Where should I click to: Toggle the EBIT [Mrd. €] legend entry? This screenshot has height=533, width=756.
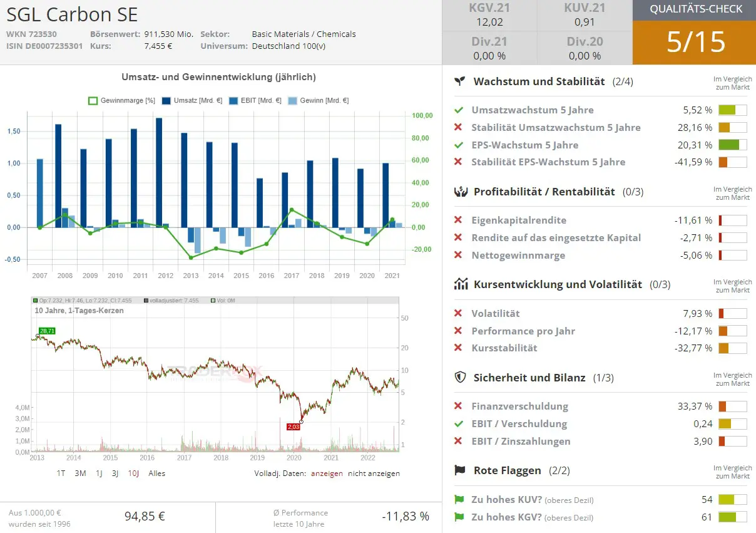[255, 101]
